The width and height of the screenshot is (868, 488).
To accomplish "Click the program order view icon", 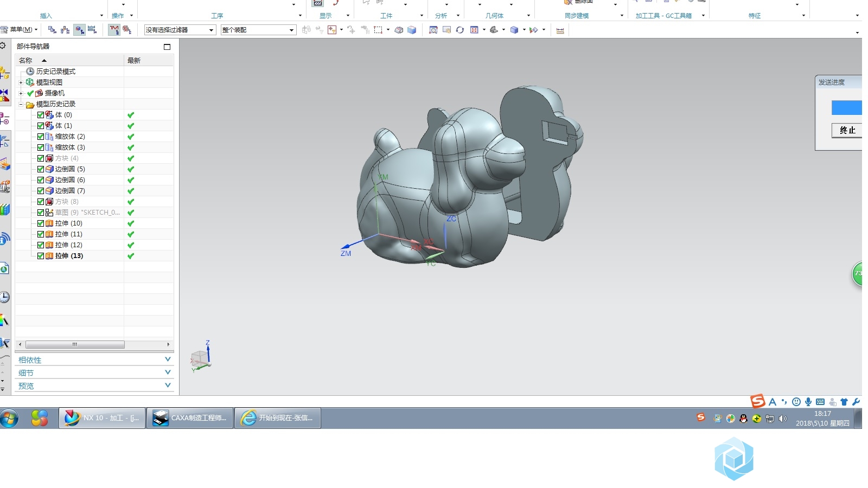I will (x=52, y=30).
